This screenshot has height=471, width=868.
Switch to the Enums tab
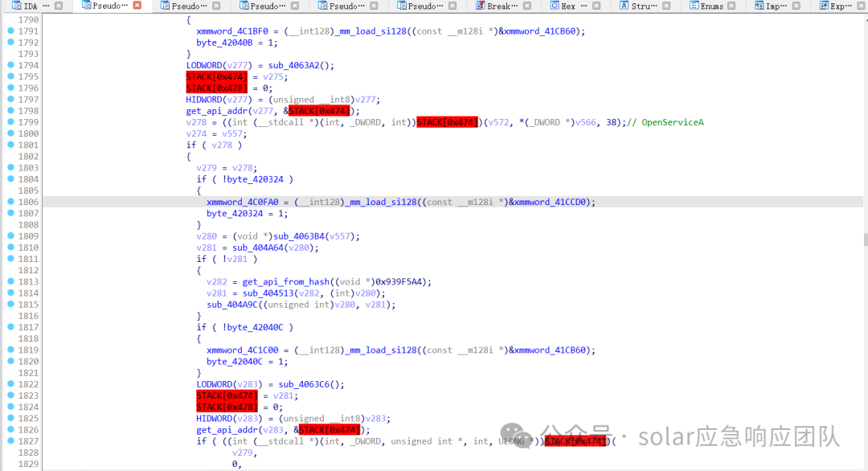click(x=712, y=6)
